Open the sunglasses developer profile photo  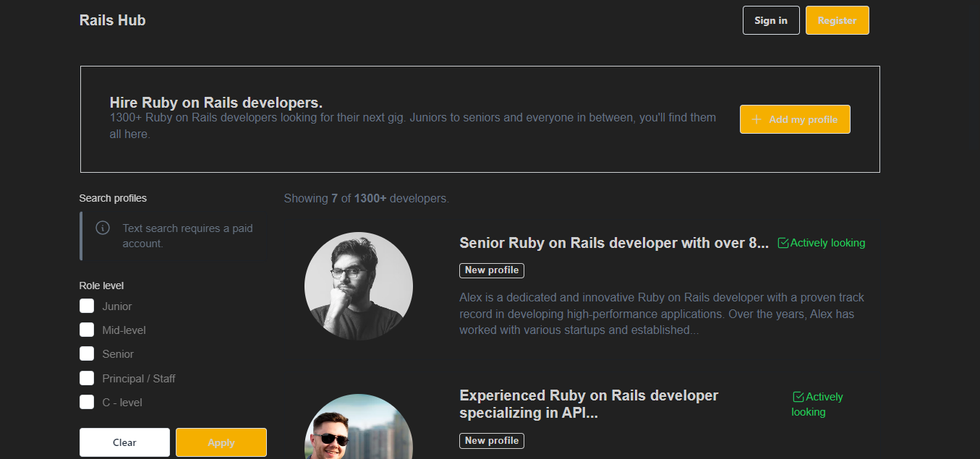pos(359,426)
